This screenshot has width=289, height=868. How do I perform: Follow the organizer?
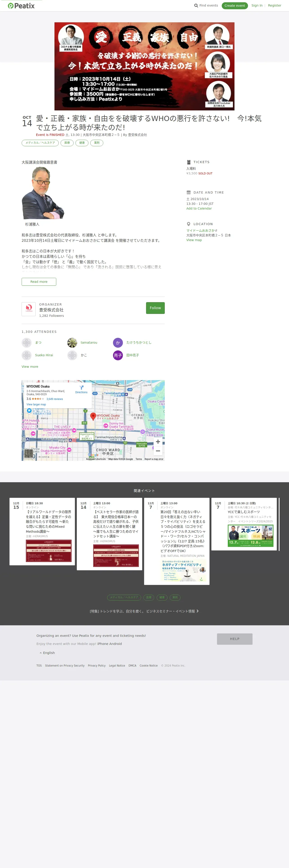pyautogui.click(x=155, y=308)
